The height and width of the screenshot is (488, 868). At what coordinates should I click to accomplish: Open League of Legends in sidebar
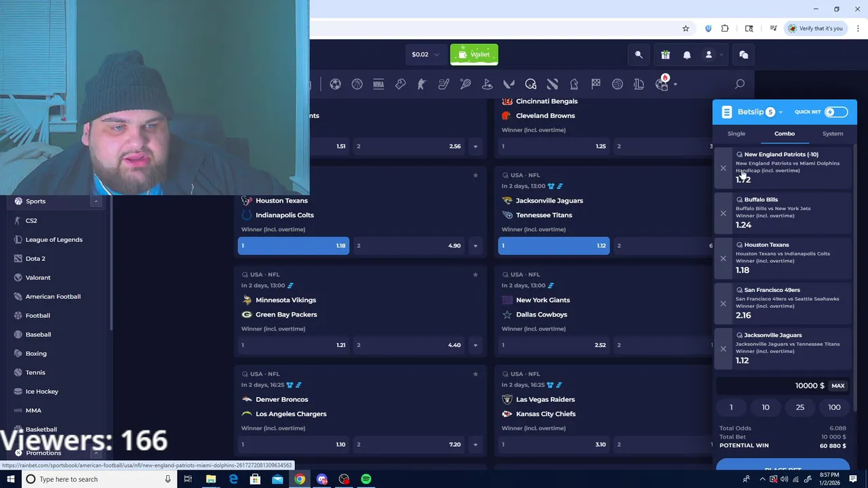coord(54,239)
